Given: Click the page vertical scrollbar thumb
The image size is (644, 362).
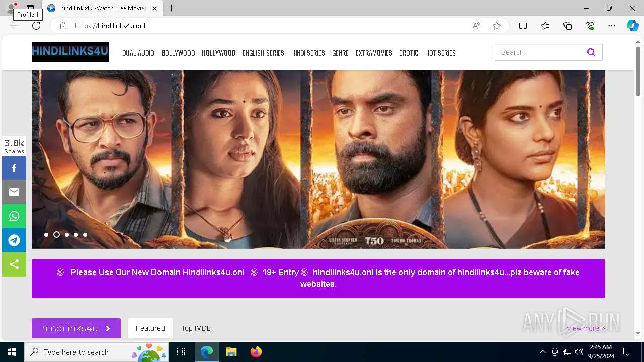Looking at the screenshot, I should [638, 71].
